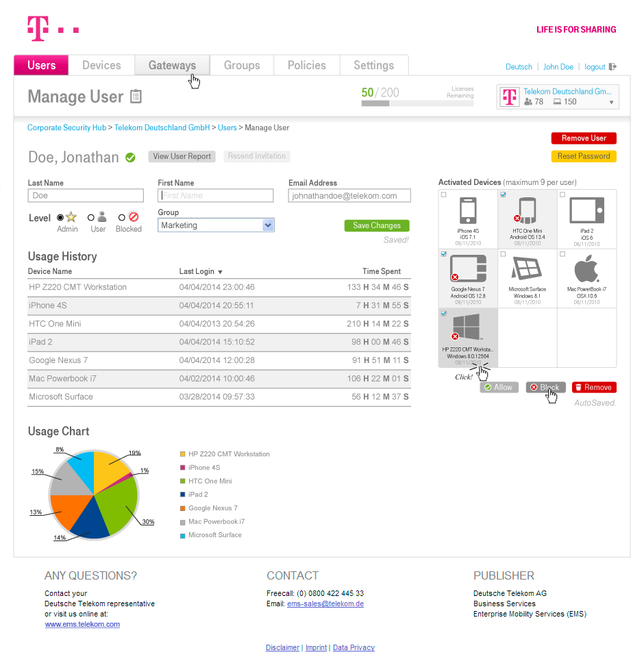Click the licenses remaining progress bar
This screenshot has width=644, height=659.
click(417, 103)
